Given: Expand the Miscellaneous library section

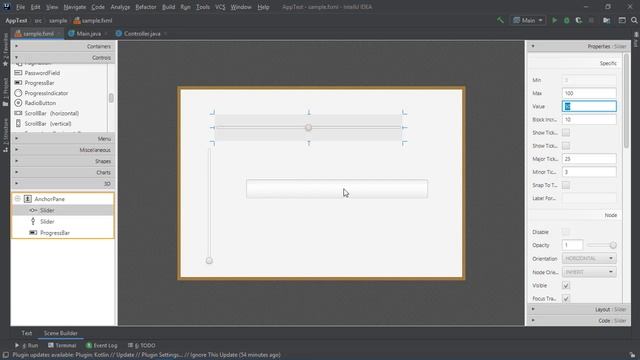Looking at the screenshot, I should [63, 150].
